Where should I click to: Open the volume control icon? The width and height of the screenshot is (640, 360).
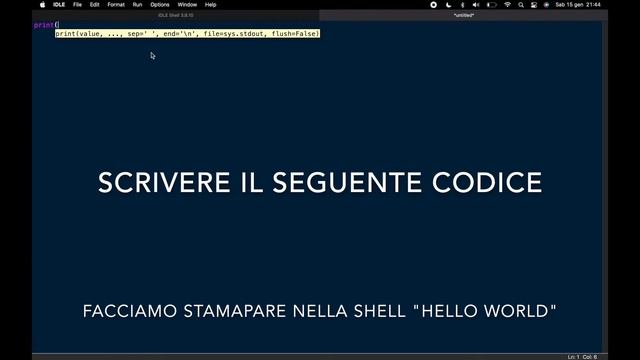tap(476, 5)
